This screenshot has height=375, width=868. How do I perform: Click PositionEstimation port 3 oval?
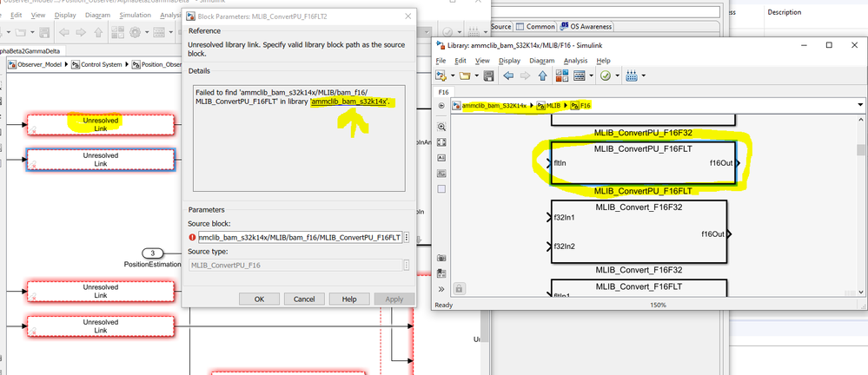pyautogui.click(x=153, y=253)
